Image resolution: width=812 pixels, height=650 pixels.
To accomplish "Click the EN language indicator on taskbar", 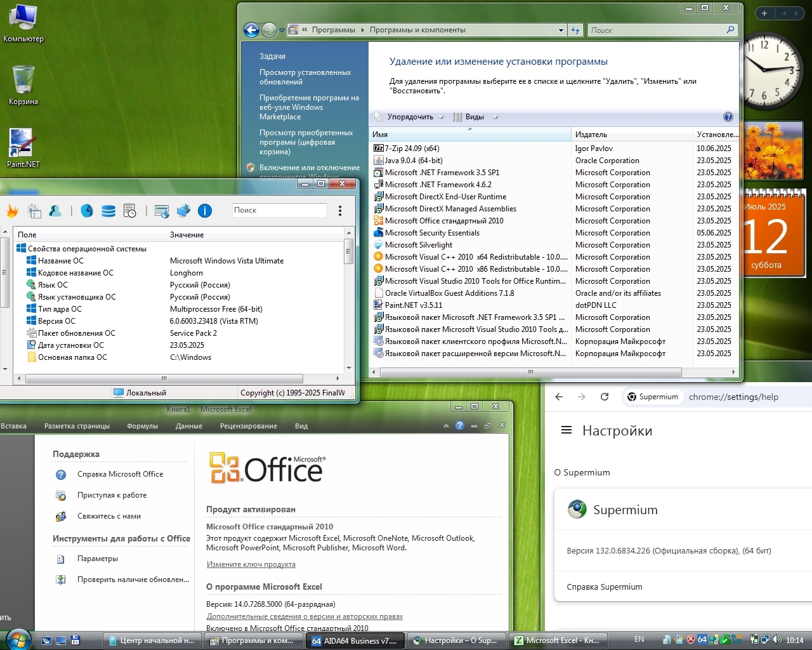I will 639,640.
